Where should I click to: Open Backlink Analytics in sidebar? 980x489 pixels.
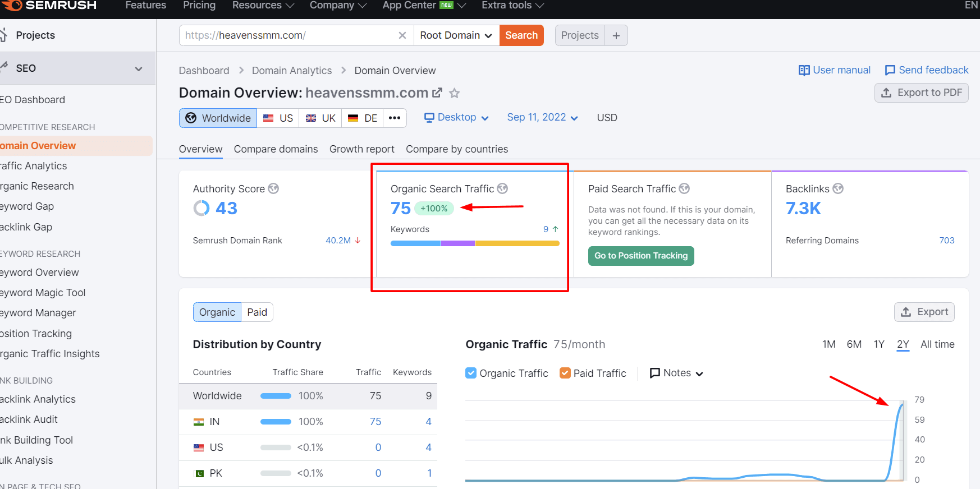pos(38,399)
